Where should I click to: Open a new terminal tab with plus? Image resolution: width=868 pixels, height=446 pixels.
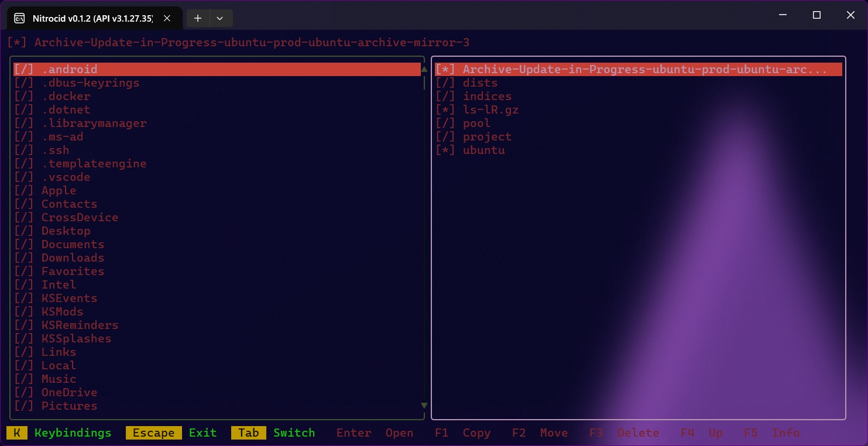(x=198, y=18)
